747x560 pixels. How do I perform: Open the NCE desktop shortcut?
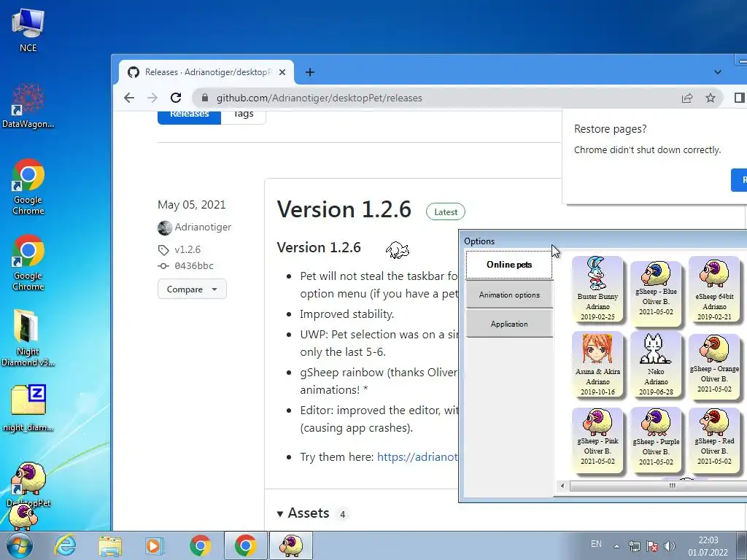pyautogui.click(x=28, y=29)
